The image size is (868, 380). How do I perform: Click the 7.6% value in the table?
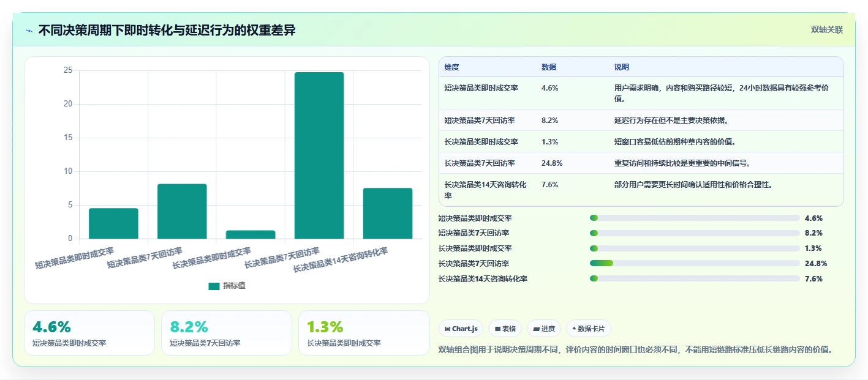point(549,185)
